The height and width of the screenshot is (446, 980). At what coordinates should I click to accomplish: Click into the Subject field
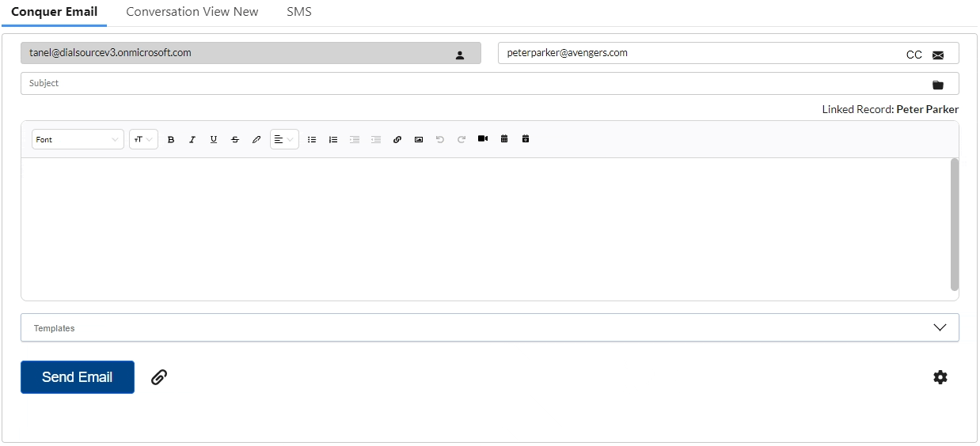click(x=490, y=83)
